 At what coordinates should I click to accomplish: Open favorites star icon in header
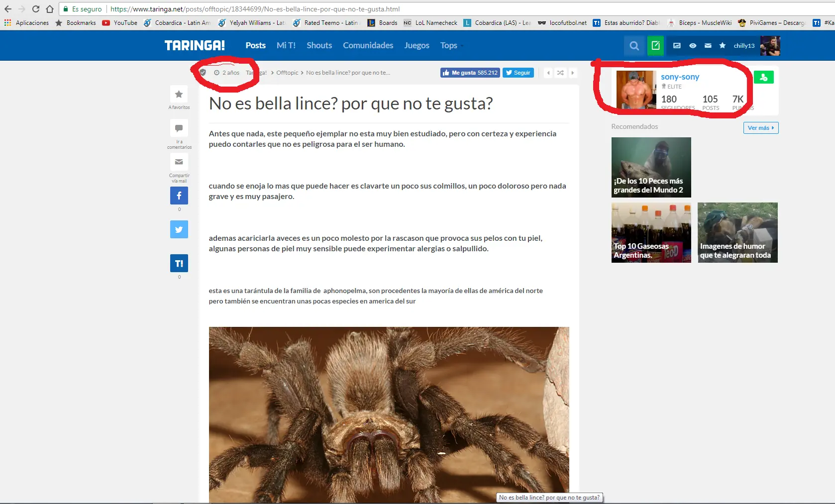pyautogui.click(x=723, y=46)
